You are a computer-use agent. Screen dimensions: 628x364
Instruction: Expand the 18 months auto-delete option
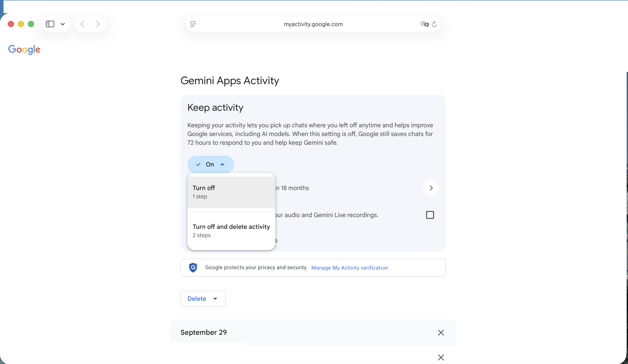coord(431,188)
